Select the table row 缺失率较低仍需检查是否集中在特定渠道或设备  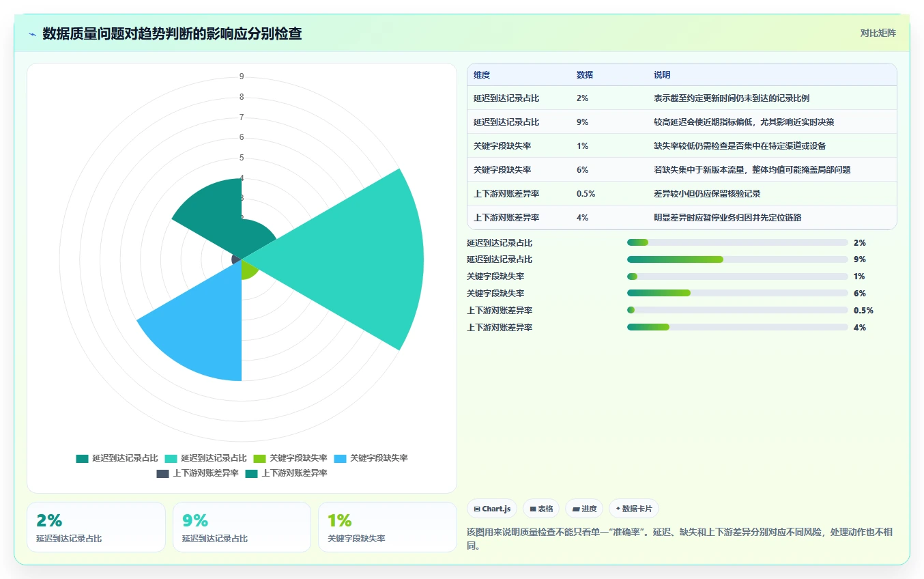pos(682,146)
